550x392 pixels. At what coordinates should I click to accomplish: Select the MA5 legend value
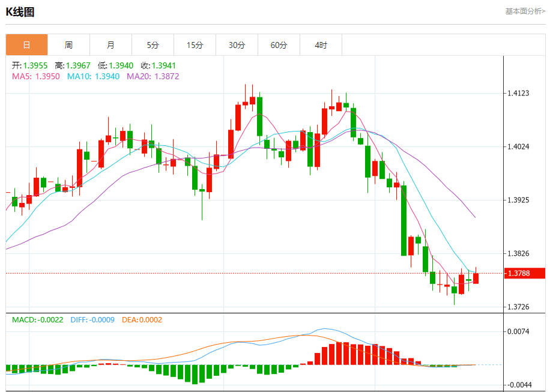click(x=36, y=76)
